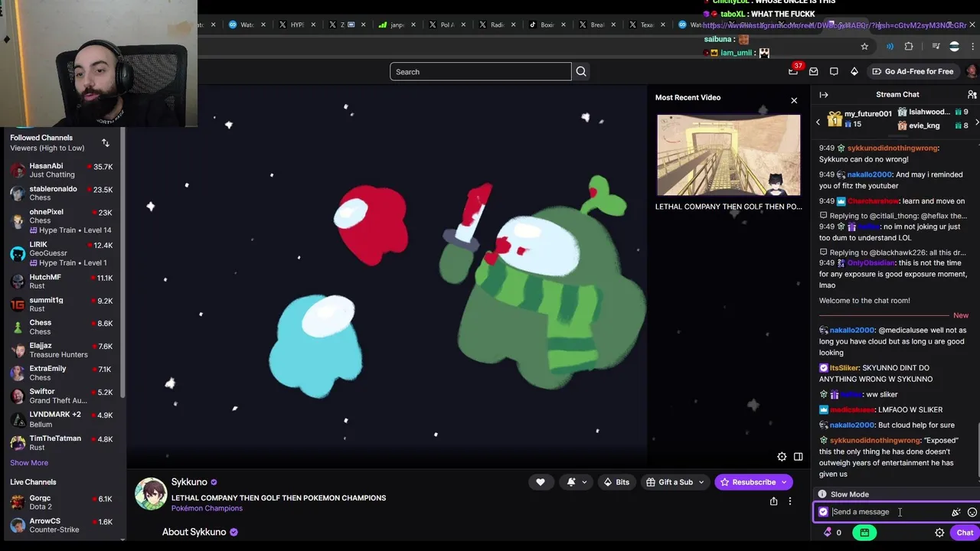
Task: Open the user profile avatar menu
Action: click(x=972, y=71)
